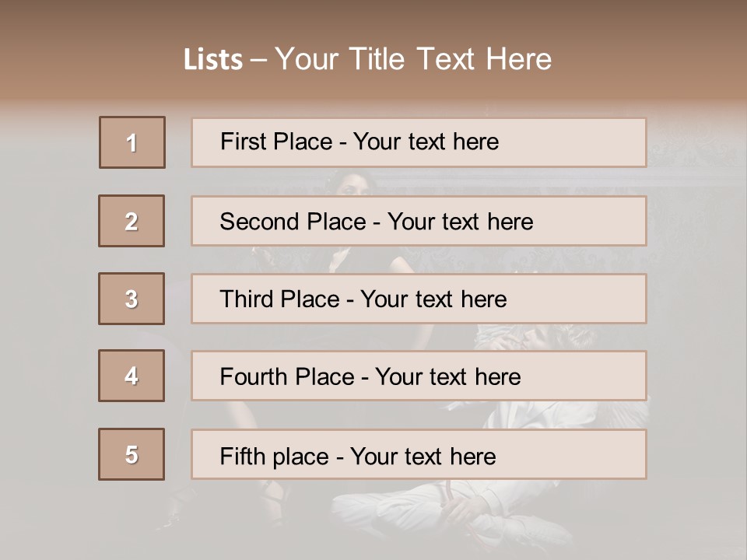Select the Second Place text box

[x=419, y=221]
